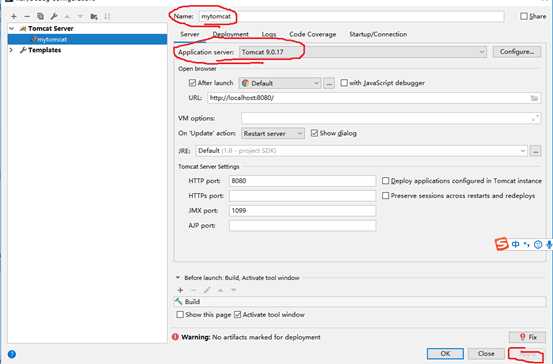Screen dimensions: 553x364
Task: Click the VM options input field
Action: (391, 118)
